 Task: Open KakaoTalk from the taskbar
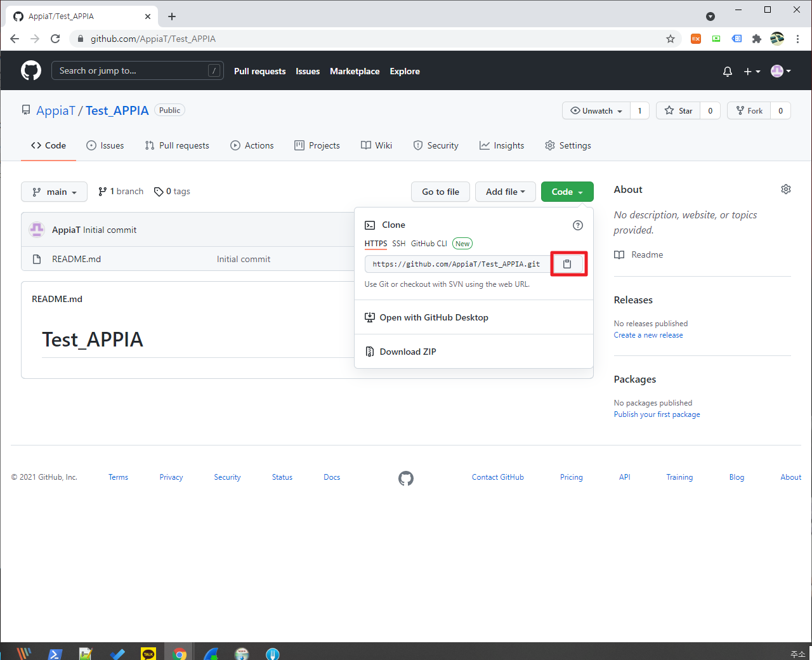pyautogui.click(x=148, y=654)
